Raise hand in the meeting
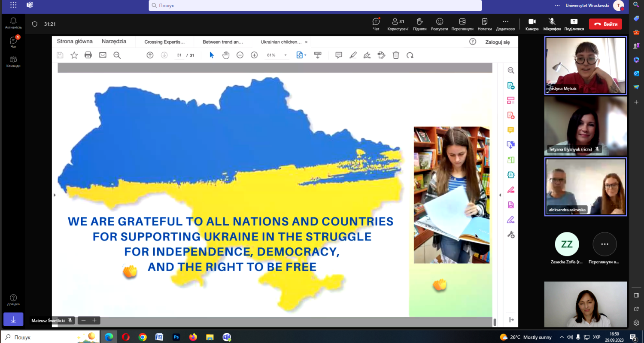This screenshot has height=343, width=644. pos(419,24)
